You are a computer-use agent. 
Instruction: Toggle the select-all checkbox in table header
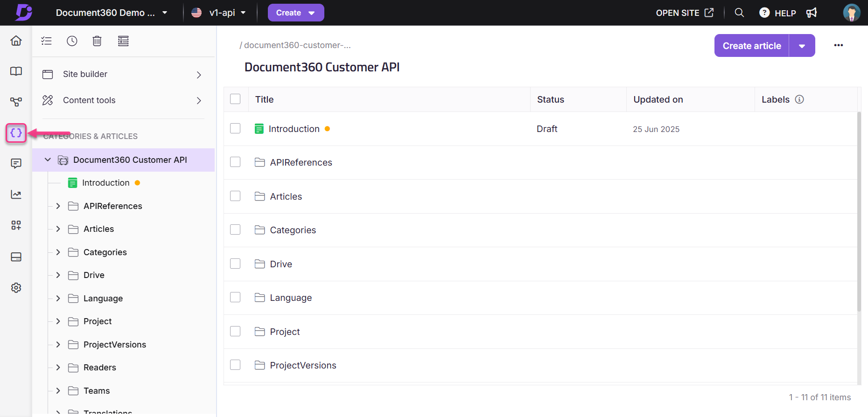point(235,99)
